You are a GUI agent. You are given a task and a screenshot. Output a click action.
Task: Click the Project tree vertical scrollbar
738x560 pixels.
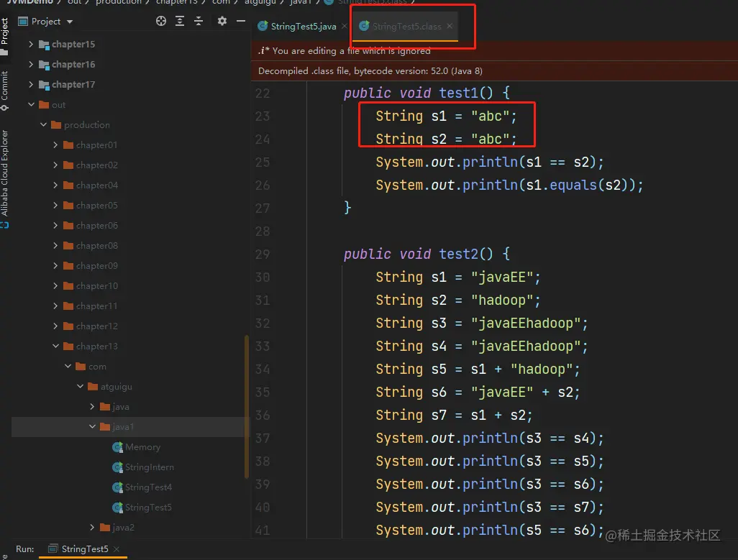coord(246,407)
